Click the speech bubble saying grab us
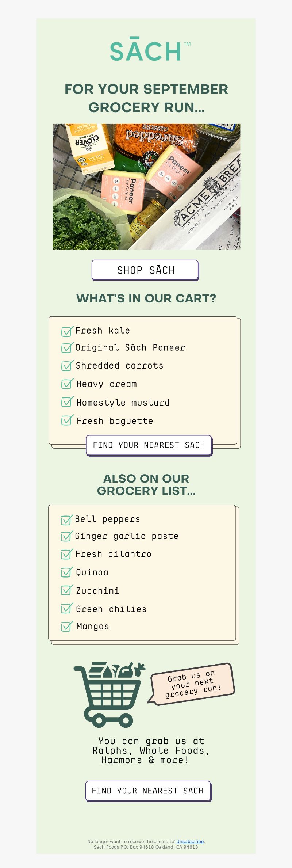The width and height of the screenshot is (292, 868). pyautogui.click(x=192, y=684)
